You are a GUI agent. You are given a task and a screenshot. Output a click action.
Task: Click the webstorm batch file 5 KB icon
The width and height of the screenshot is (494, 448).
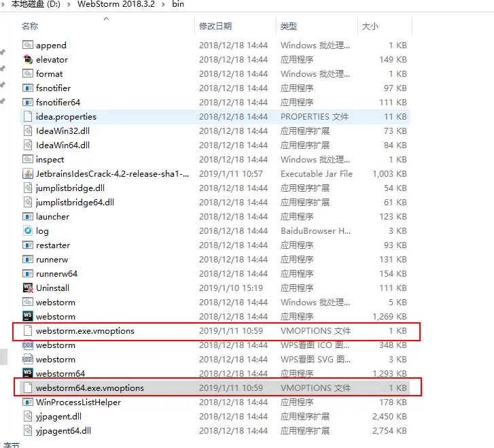[x=28, y=302]
